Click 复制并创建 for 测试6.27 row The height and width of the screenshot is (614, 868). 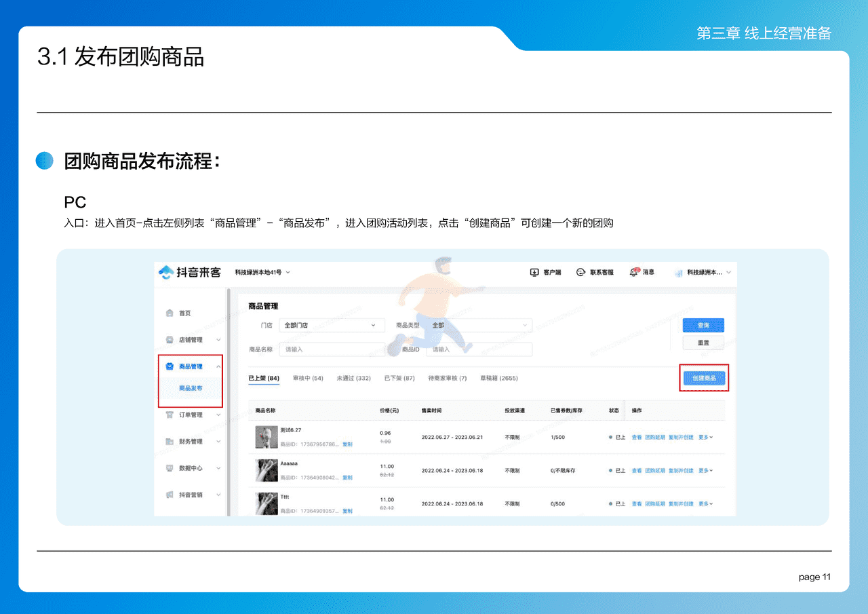[x=681, y=438]
